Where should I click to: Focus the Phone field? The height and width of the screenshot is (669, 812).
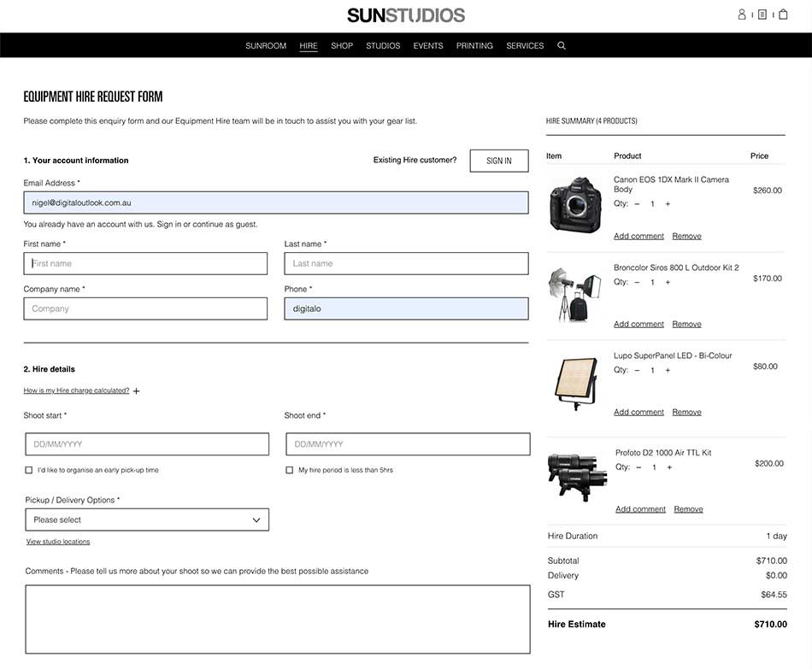(407, 308)
